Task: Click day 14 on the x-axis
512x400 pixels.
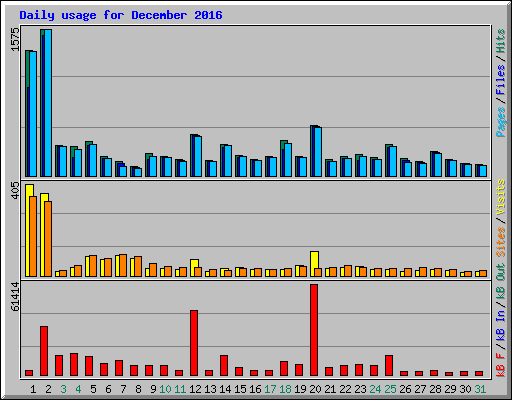Action: pos(225,389)
